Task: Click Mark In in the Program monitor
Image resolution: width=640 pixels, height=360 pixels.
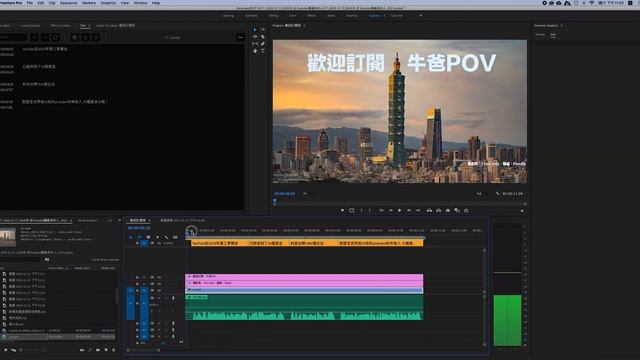Action: click(361, 210)
